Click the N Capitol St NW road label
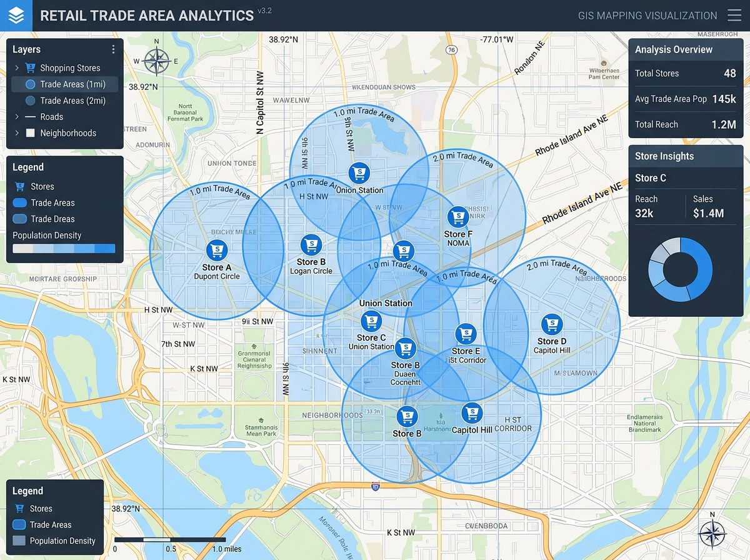750x560 pixels. [x=260, y=102]
